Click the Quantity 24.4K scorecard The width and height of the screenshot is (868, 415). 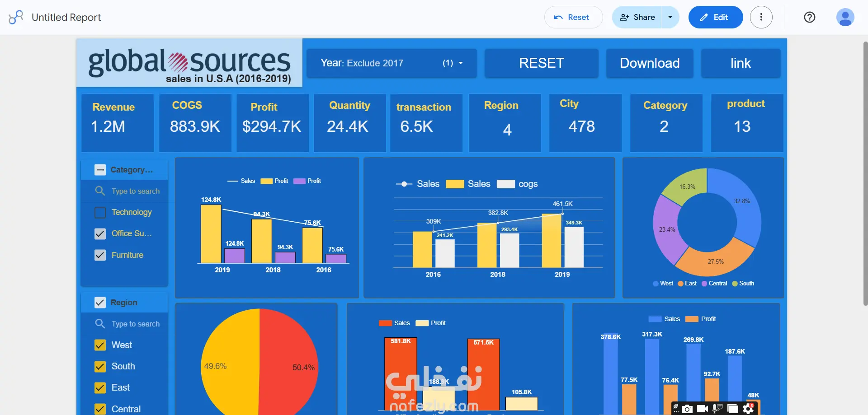[x=349, y=123]
